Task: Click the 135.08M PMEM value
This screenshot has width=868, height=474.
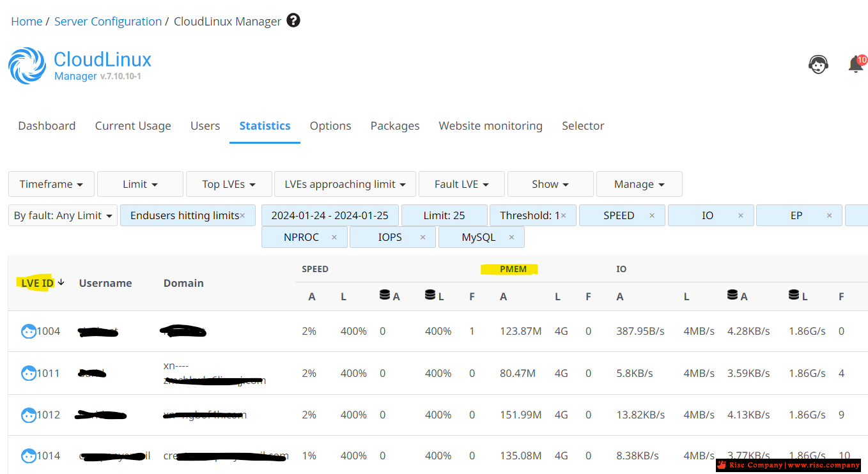Action: coord(520,456)
